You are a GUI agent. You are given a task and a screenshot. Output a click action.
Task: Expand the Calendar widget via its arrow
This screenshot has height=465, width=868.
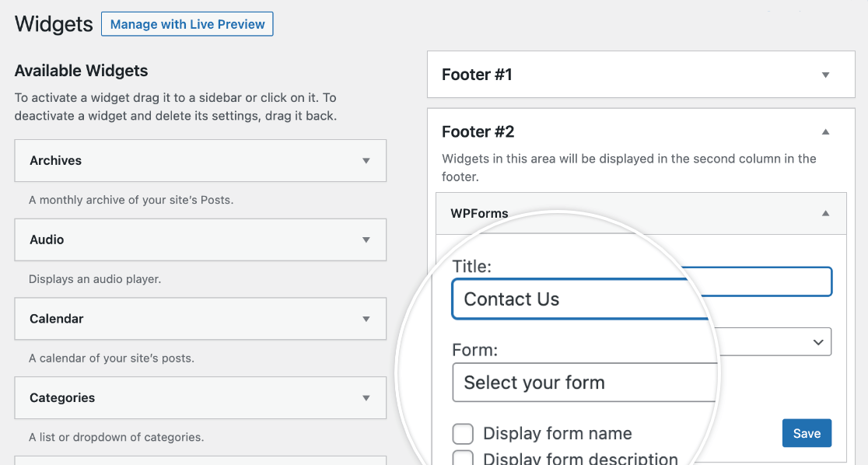(366, 319)
